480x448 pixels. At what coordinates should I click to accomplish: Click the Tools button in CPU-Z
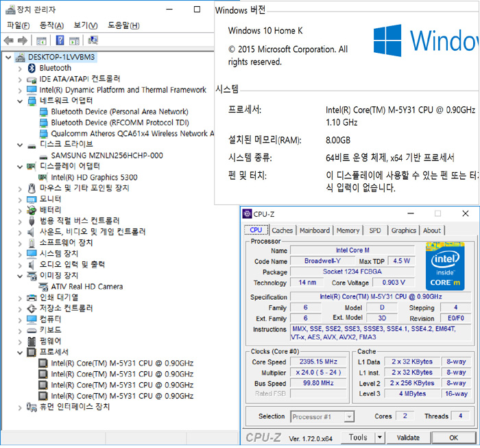[x=358, y=437]
